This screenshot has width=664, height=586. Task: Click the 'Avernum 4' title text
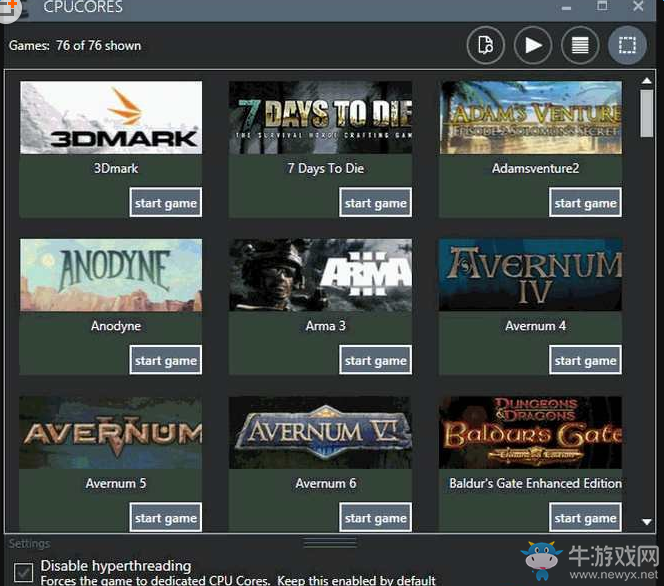click(535, 326)
